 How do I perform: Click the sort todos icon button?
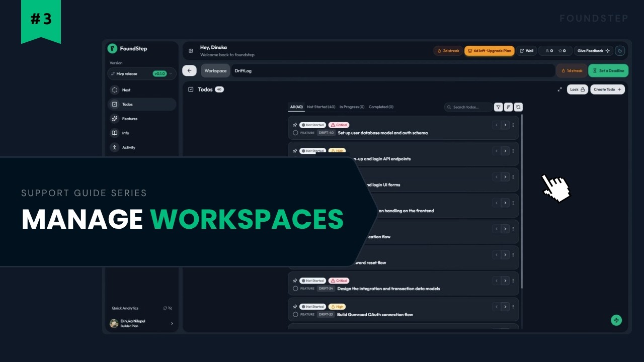508,107
